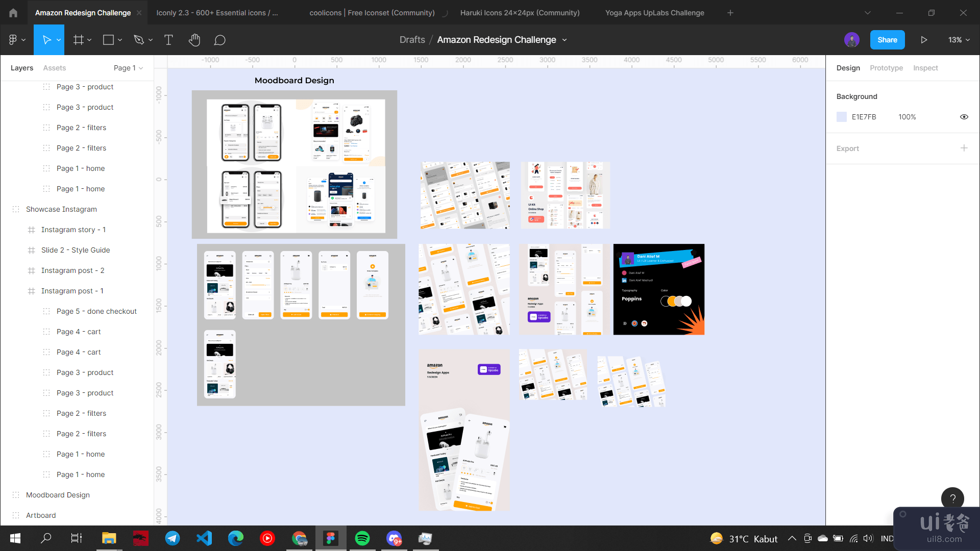Select the Move tool arrow
Screen dimensions: 980x551
click(x=46, y=40)
